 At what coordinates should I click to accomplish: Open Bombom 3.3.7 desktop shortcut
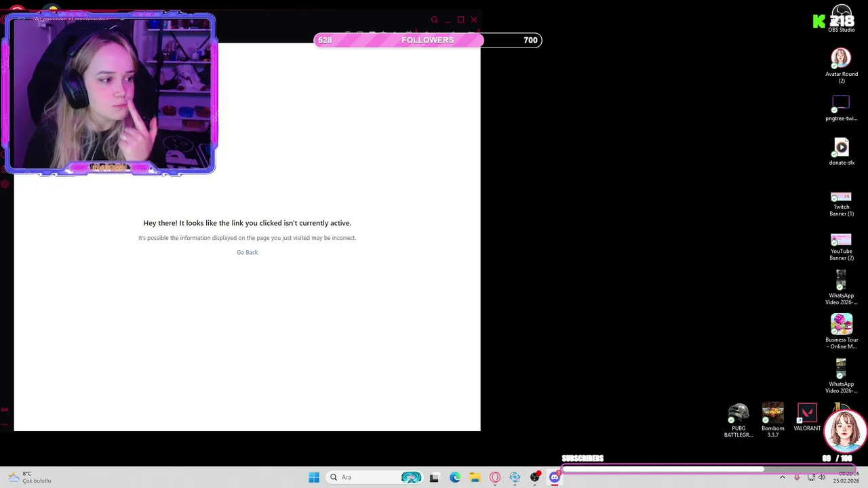[772, 420]
